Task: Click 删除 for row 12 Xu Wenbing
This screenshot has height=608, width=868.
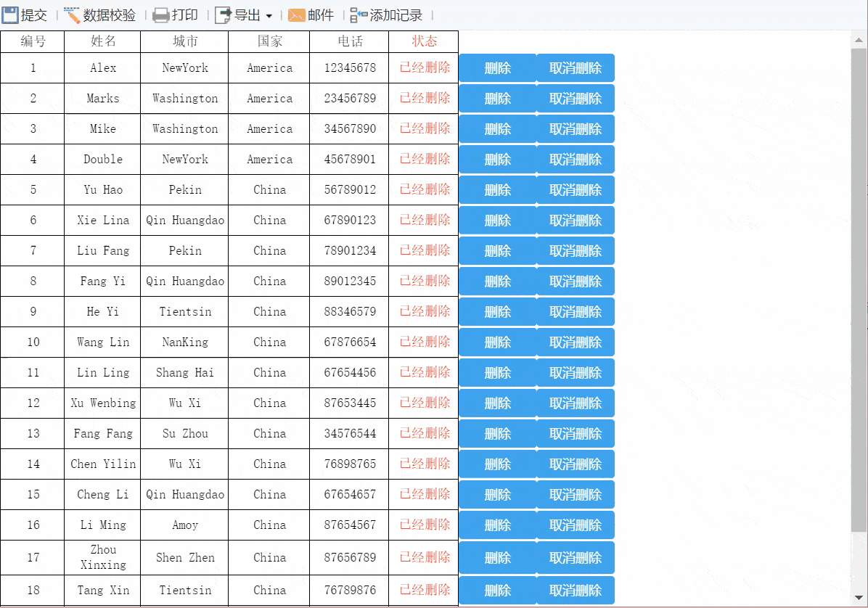Action: 498,403
